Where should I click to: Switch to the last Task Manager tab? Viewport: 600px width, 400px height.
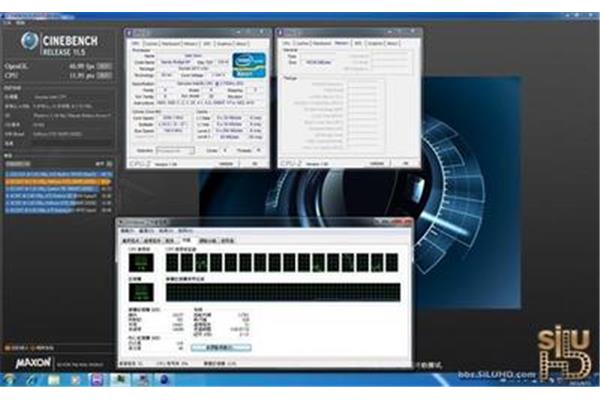[x=227, y=241]
